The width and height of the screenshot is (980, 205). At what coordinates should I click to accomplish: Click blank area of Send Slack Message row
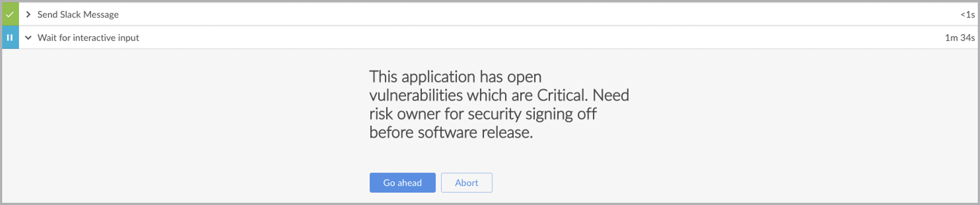tap(527, 15)
